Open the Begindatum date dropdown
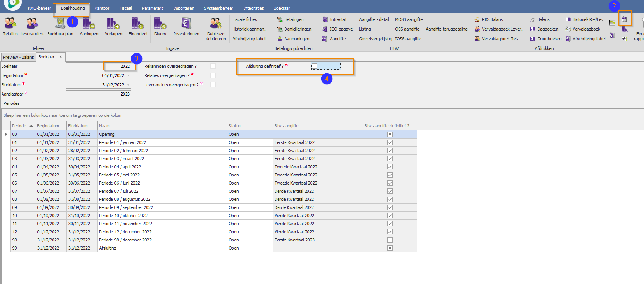The width and height of the screenshot is (644, 284). [x=128, y=75]
